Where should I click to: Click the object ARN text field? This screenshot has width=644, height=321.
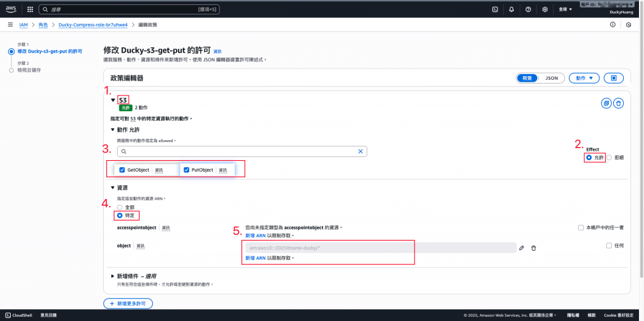point(380,248)
